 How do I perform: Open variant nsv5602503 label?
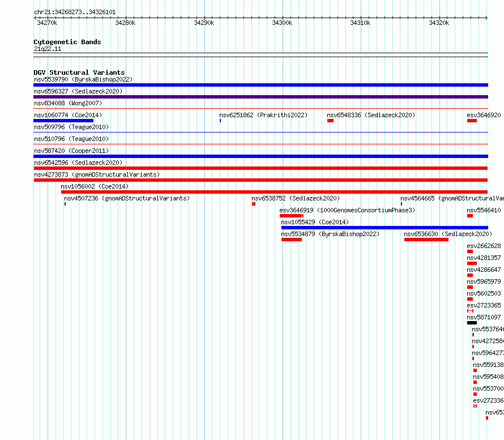[484, 293]
